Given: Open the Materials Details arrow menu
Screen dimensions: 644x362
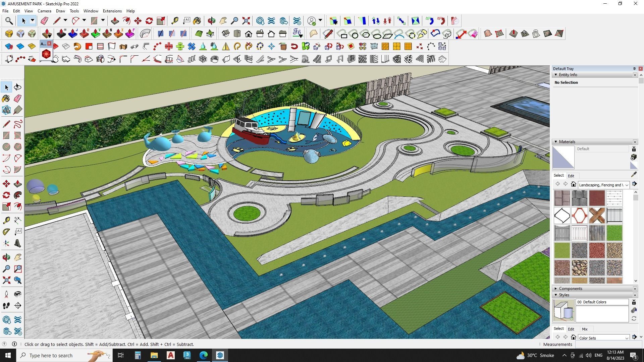Looking at the screenshot, I should 634,184.
